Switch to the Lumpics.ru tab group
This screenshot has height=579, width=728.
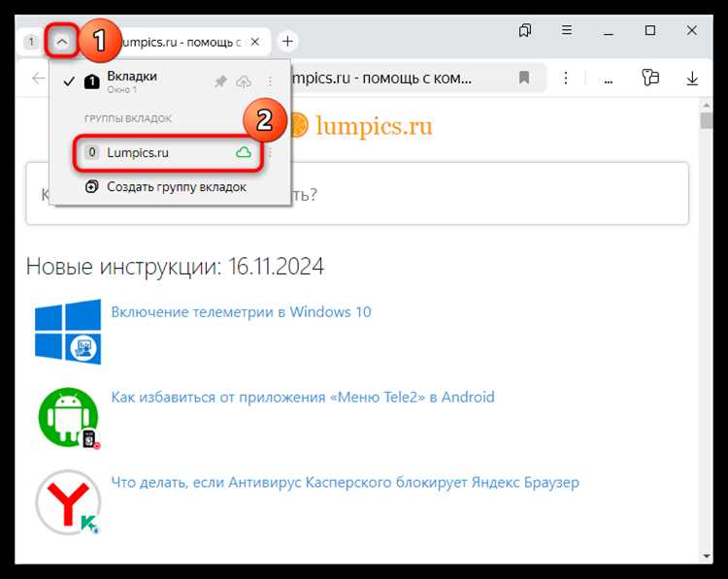(168, 152)
